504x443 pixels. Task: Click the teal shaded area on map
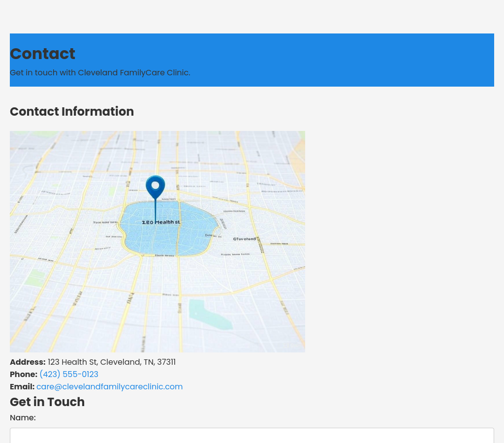point(210,314)
